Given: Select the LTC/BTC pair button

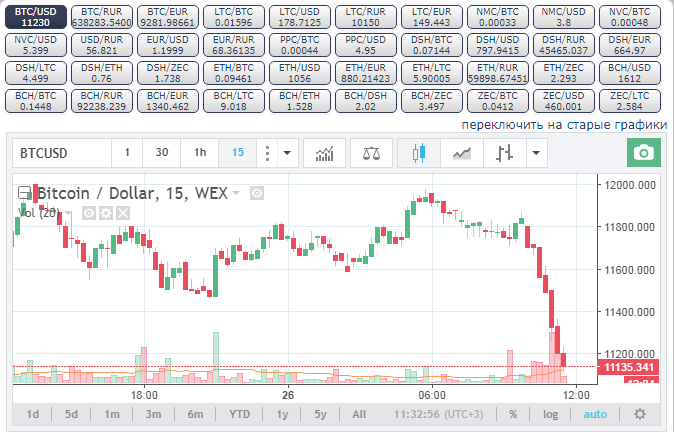Looking at the screenshot, I should (x=234, y=17).
